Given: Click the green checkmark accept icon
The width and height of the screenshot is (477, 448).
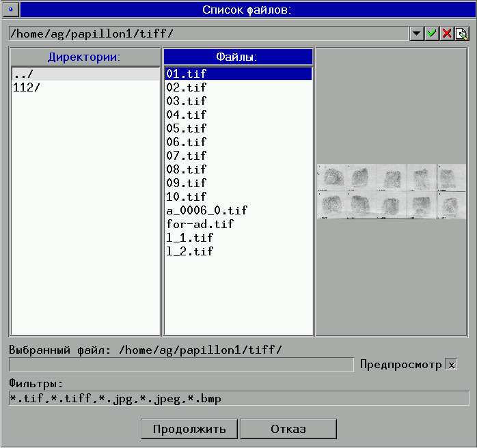Looking at the screenshot, I should point(431,33).
